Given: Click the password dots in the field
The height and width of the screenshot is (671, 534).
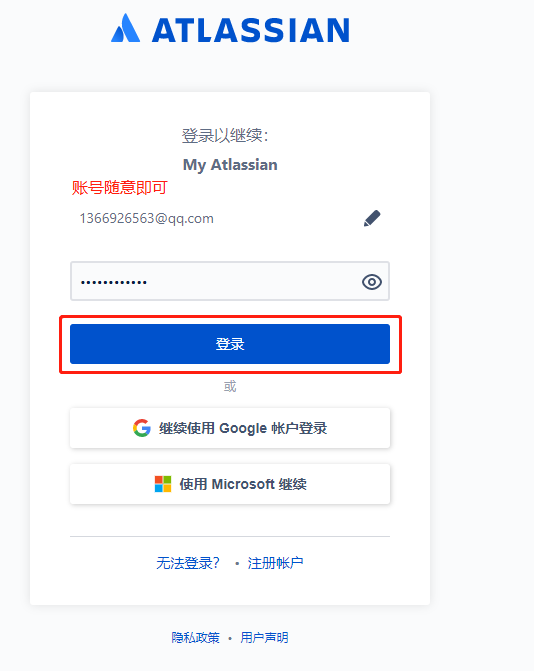Looking at the screenshot, I should pyautogui.click(x=114, y=282).
